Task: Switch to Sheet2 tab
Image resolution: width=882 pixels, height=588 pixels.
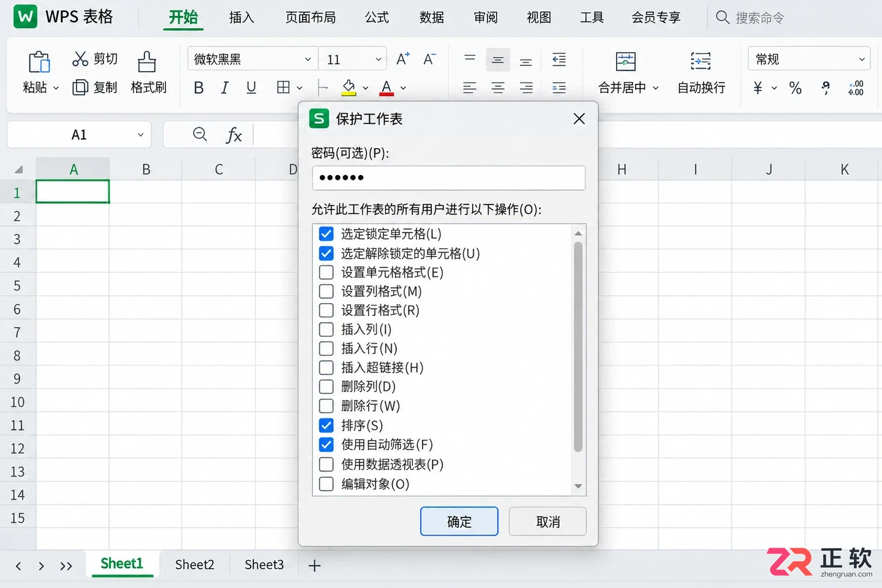Action: [195, 565]
